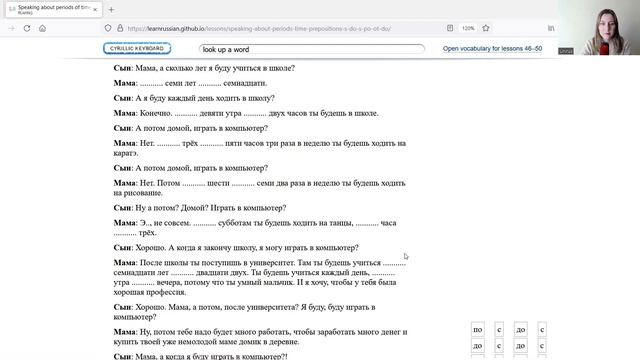This screenshot has width=640, height=360.
Task: Click blank before 'трёх' in the каратэ line
Action: (x=168, y=143)
